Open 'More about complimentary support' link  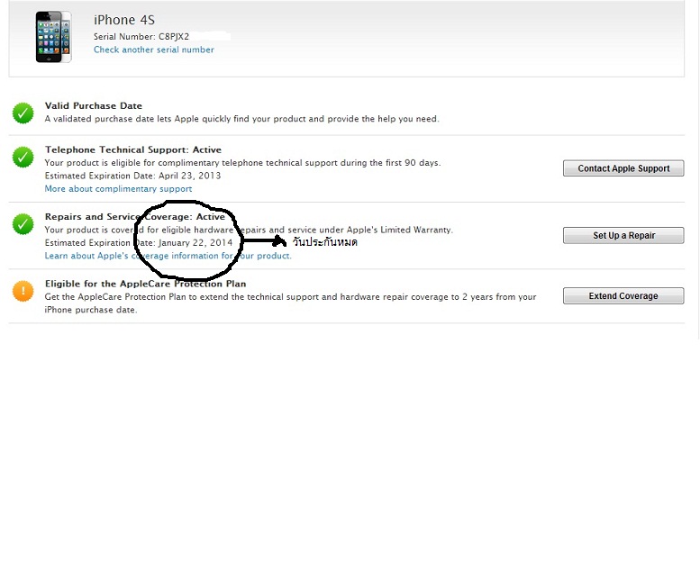coord(118,189)
